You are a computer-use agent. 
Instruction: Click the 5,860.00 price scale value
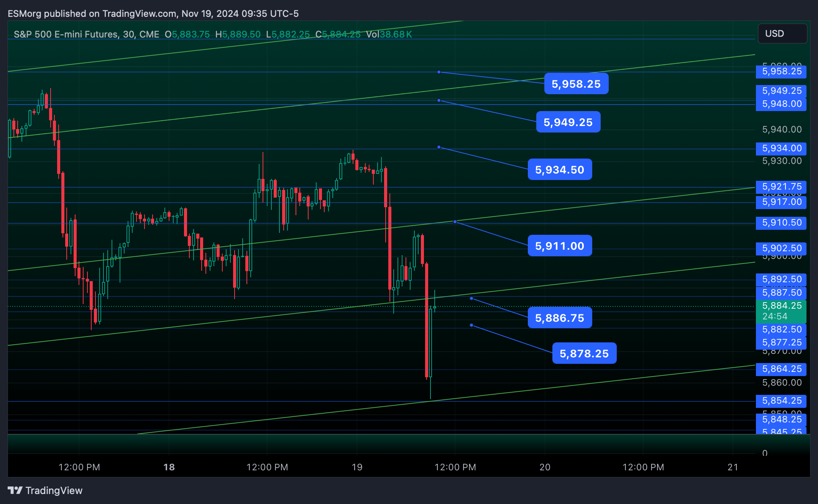click(782, 383)
